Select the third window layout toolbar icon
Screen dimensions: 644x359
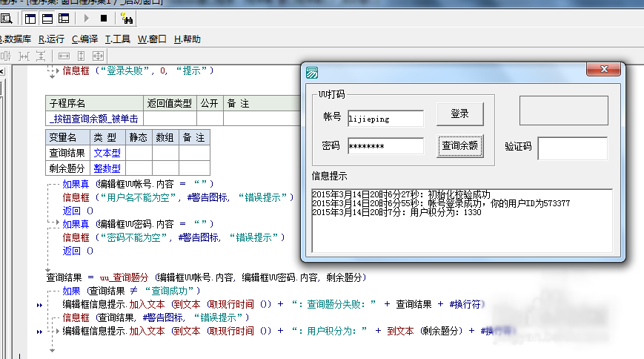[x=62, y=18]
